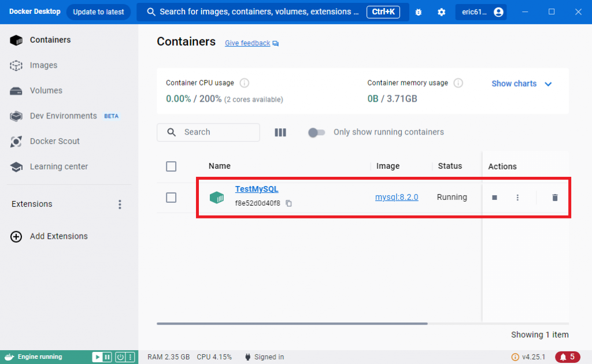Click the Running status text
This screenshot has height=364, width=592.
452,197
